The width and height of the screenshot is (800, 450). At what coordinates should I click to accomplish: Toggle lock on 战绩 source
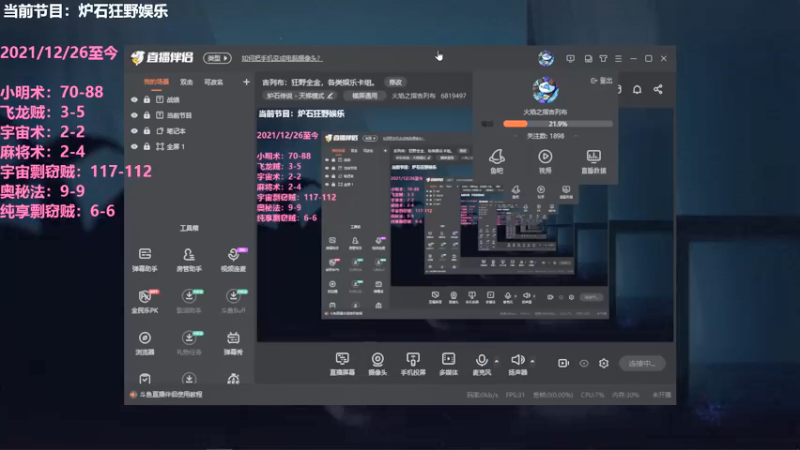pyautogui.click(x=147, y=100)
